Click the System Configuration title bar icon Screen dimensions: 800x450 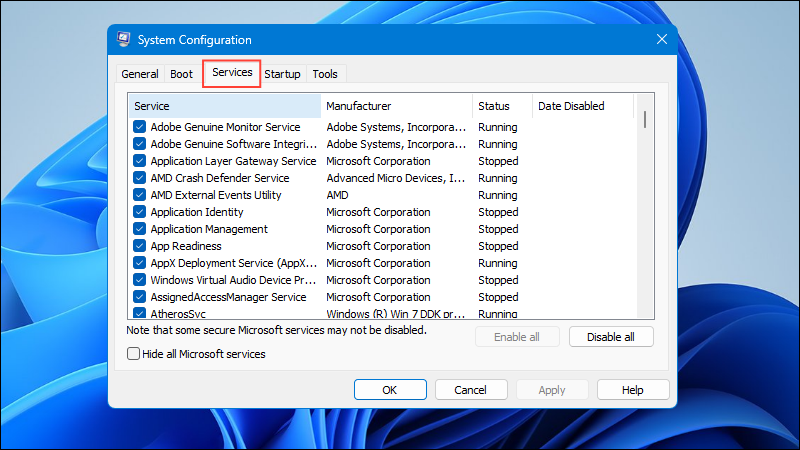(x=123, y=39)
